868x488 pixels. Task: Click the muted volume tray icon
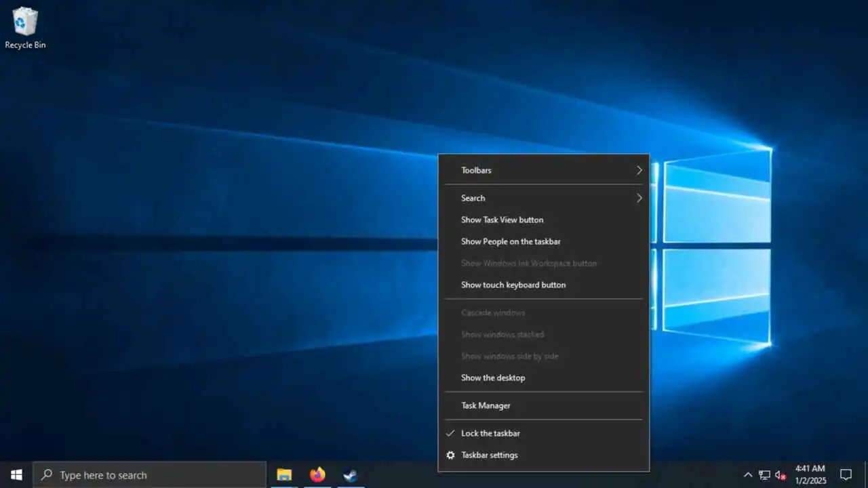[781, 474]
